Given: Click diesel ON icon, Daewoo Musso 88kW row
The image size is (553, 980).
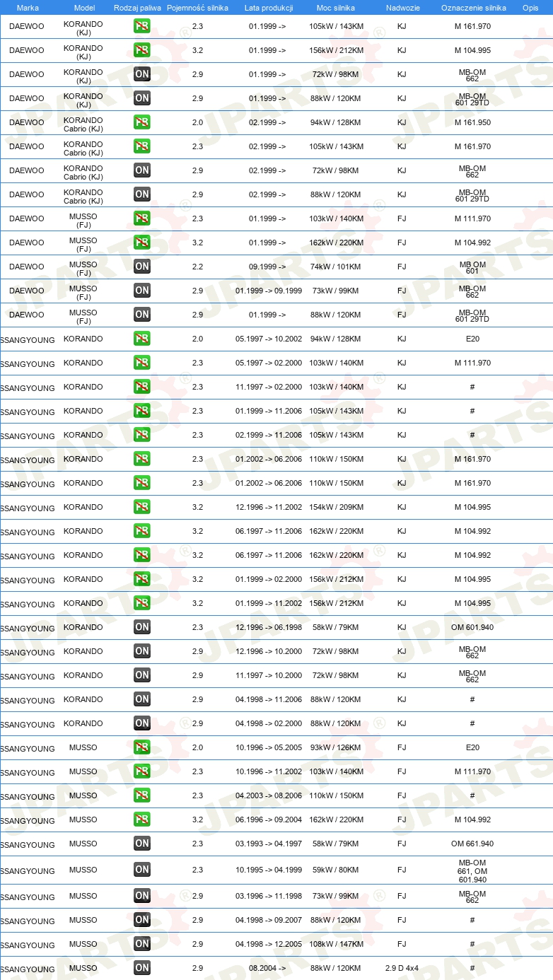Looking at the screenshot, I should 142,315.
